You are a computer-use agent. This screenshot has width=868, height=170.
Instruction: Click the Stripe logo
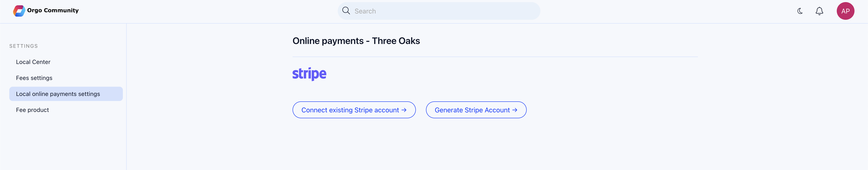pyautogui.click(x=309, y=74)
